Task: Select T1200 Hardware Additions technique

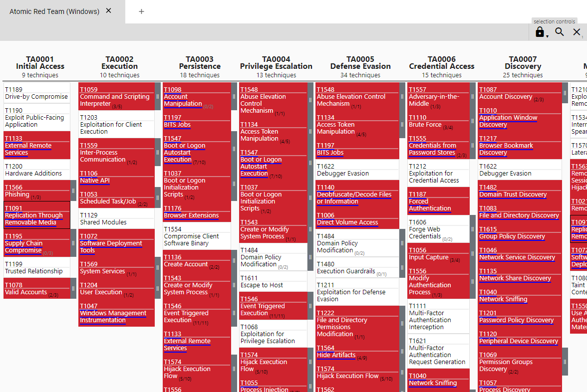Action: pos(37,170)
